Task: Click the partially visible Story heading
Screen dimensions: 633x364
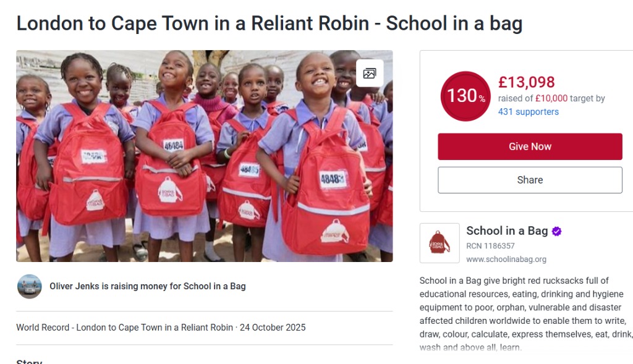Action: (x=29, y=362)
